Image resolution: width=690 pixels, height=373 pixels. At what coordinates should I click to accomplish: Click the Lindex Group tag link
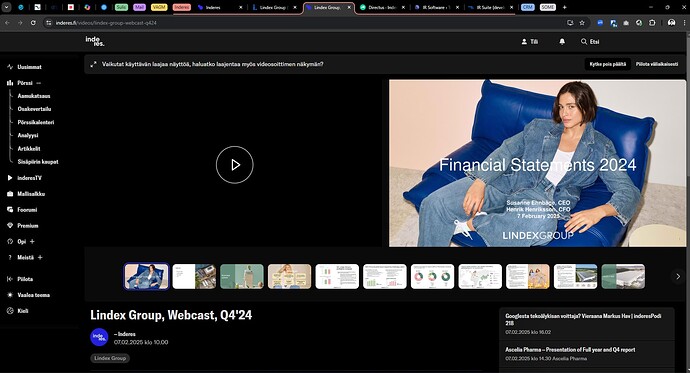pyautogui.click(x=110, y=358)
